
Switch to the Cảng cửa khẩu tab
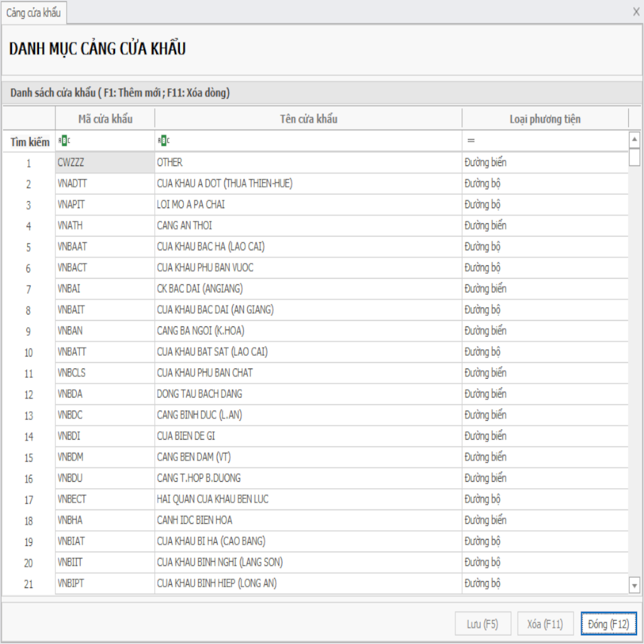point(33,13)
